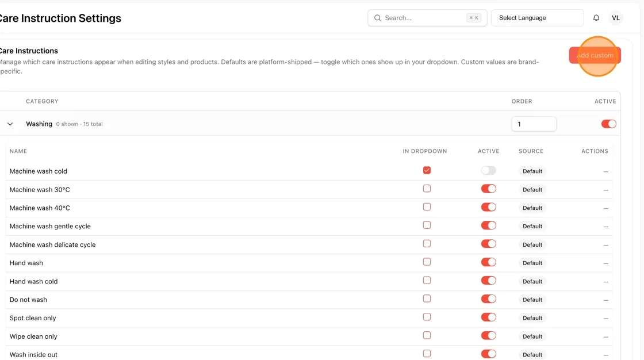Disable active switch for Hand wash

[x=488, y=262]
